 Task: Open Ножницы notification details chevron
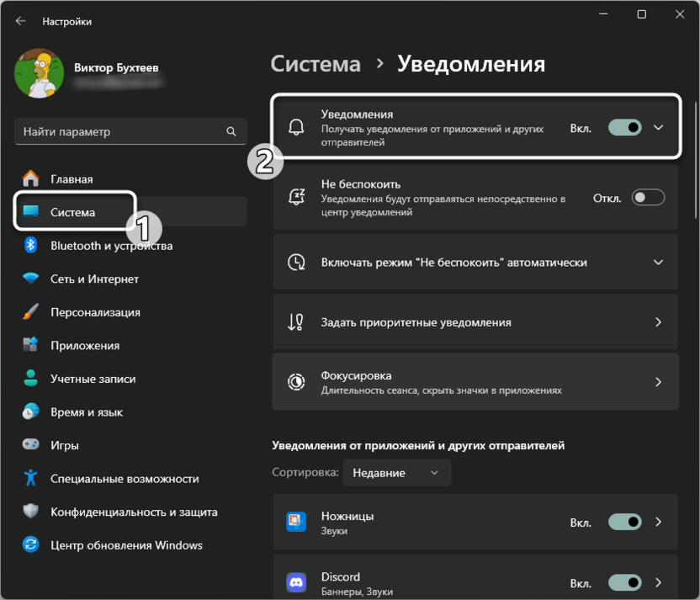658,522
